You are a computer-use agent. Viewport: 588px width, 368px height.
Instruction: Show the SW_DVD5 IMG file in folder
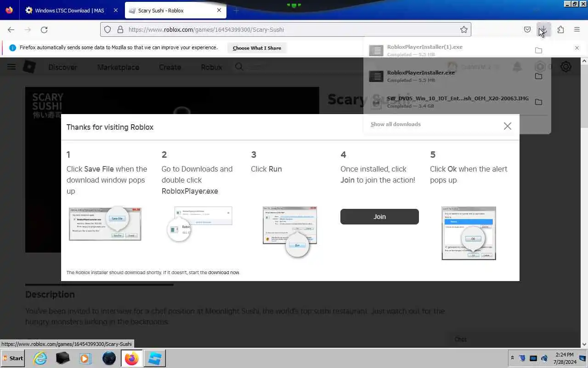[539, 102]
